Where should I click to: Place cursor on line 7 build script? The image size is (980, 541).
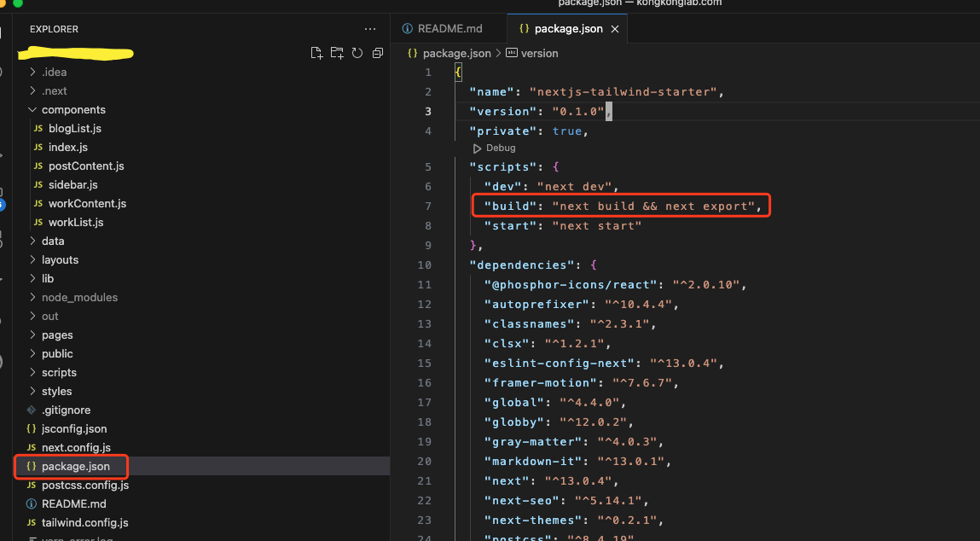click(620, 206)
